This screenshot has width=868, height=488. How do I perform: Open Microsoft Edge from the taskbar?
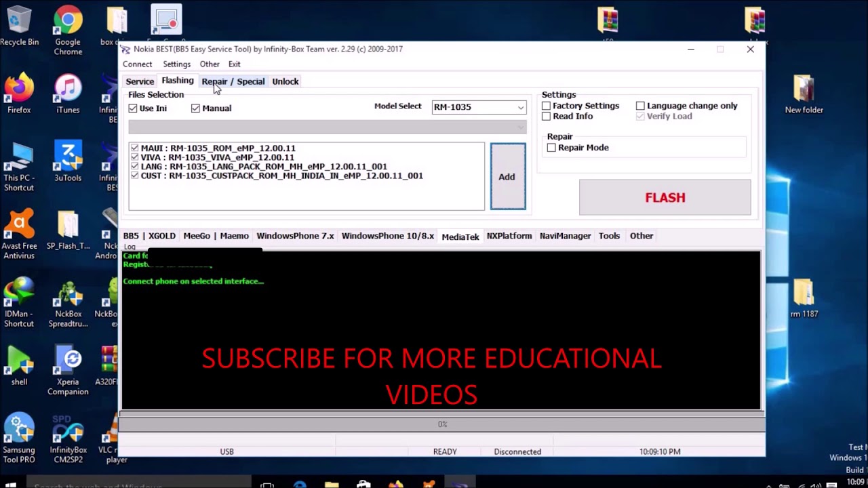(x=300, y=484)
